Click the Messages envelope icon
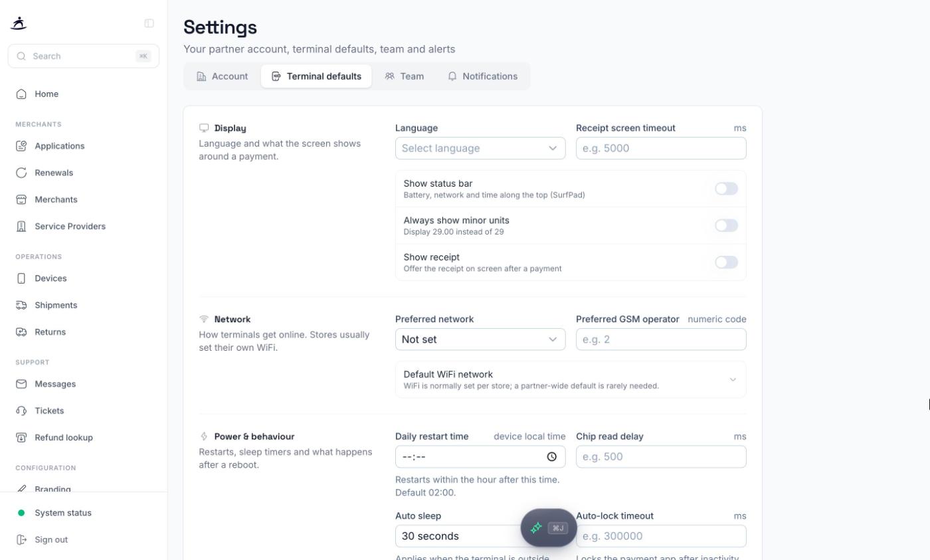The image size is (930, 560). coord(21,384)
